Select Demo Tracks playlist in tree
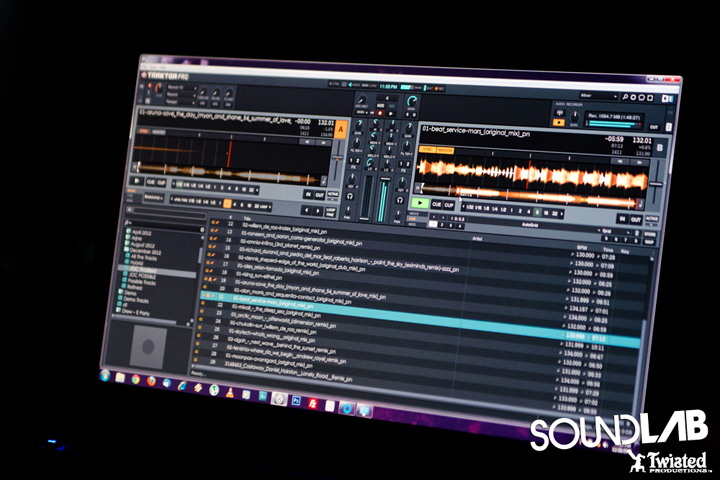The height and width of the screenshot is (480, 720). tap(133, 299)
